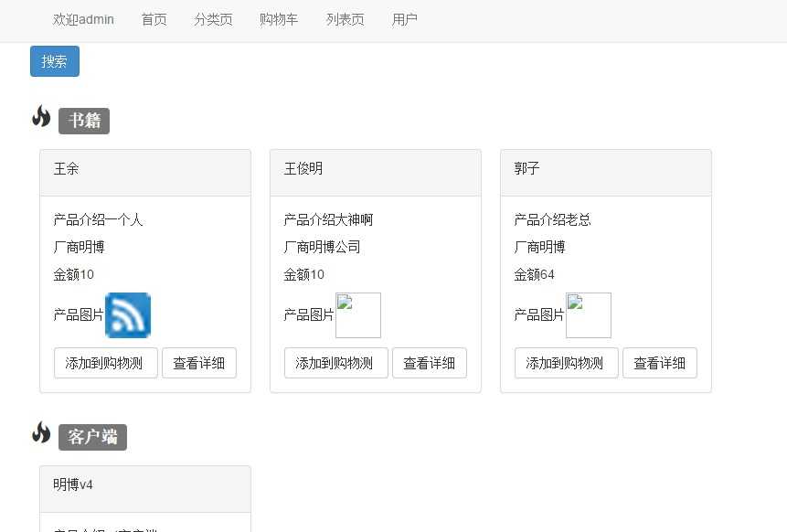Add 郭子 to cart with 添加到购物测
The height and width of the screenshot is (532, 787).
[567, 363]
